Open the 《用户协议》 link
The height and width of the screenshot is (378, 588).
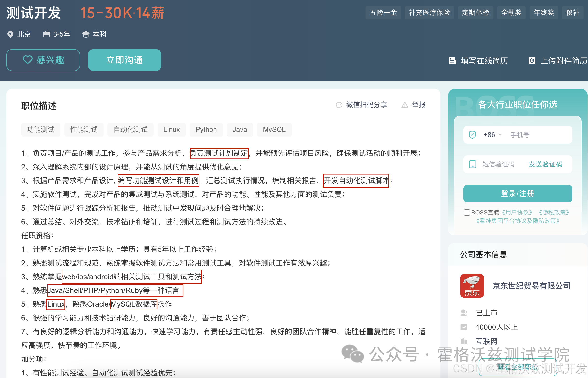517,212
